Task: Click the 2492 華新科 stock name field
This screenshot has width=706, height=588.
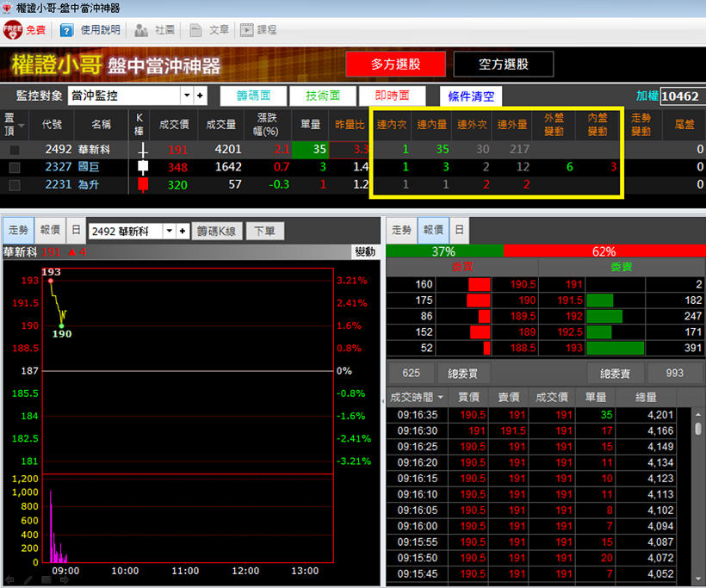Action: pyautogui.click(x=126, y=232)
